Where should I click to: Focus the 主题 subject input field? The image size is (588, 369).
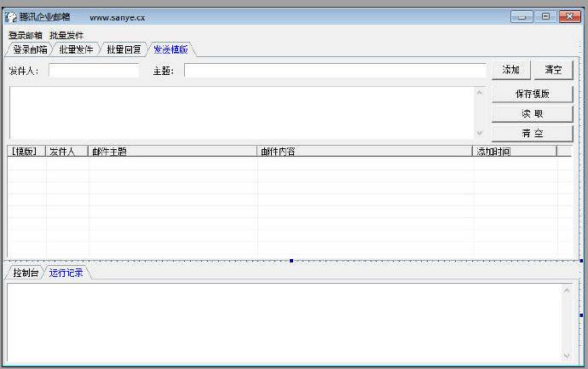[334, 71]
